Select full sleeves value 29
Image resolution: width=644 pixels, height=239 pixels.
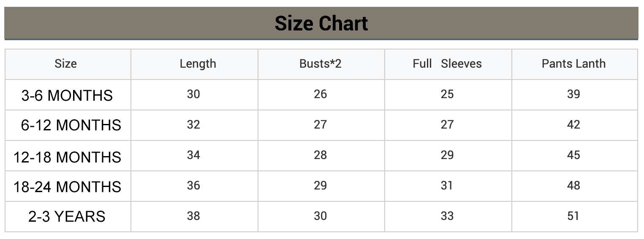(x=447, y=155)
